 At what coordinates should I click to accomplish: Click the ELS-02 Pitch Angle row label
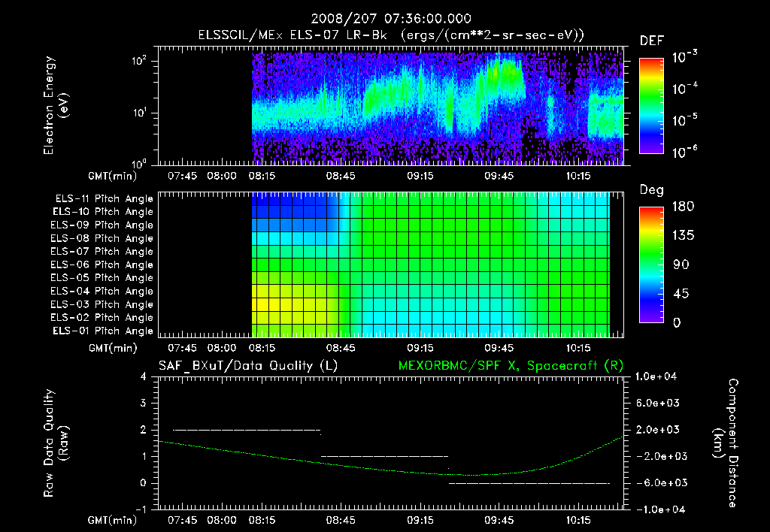pyautogui.click(x=102, y=318)
